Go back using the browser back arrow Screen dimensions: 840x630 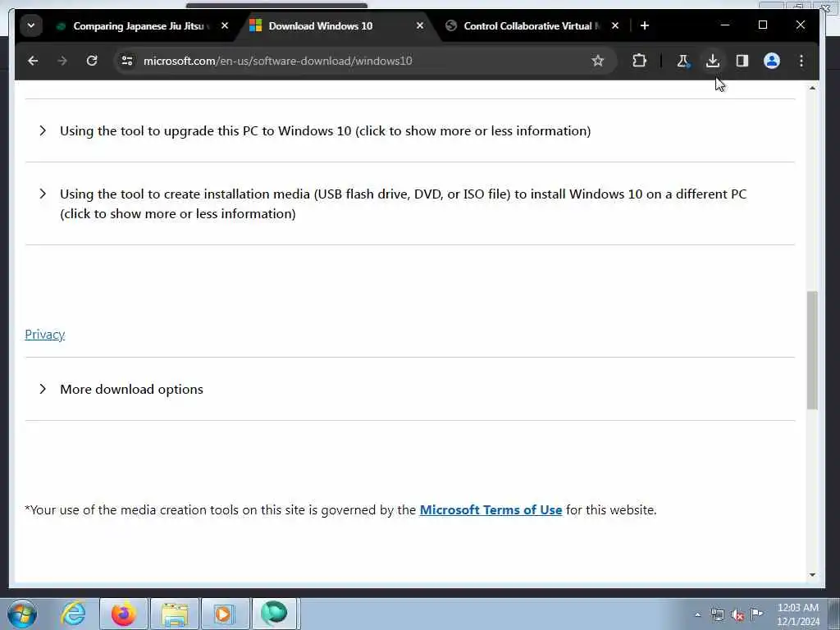33,61
